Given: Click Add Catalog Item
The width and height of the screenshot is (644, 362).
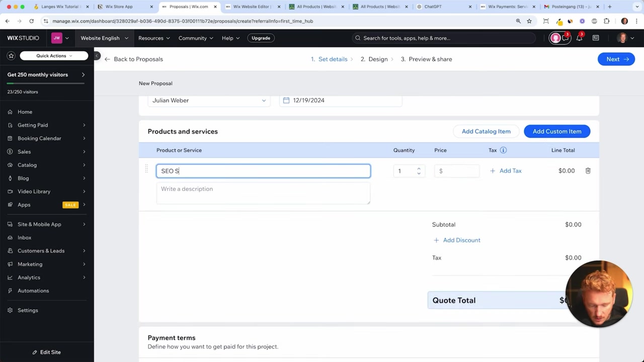Looking at the screenshot, I should [x=486, y=131].
